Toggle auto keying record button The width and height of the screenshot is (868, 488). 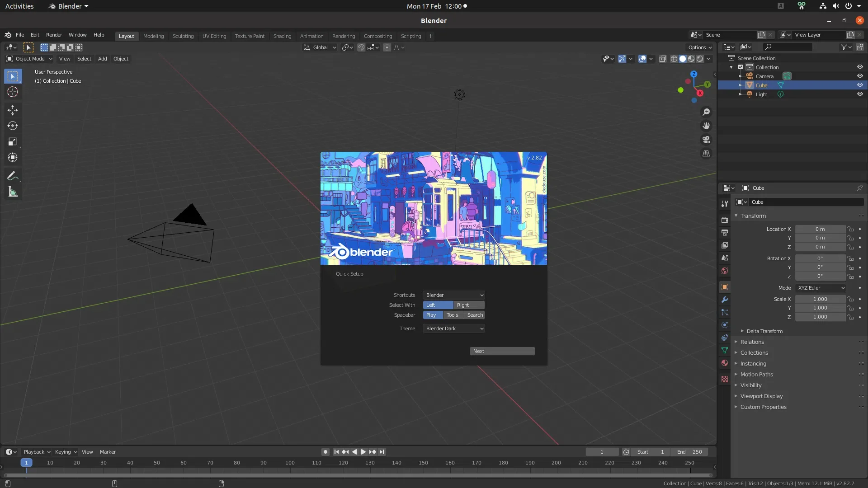[325, 452]
